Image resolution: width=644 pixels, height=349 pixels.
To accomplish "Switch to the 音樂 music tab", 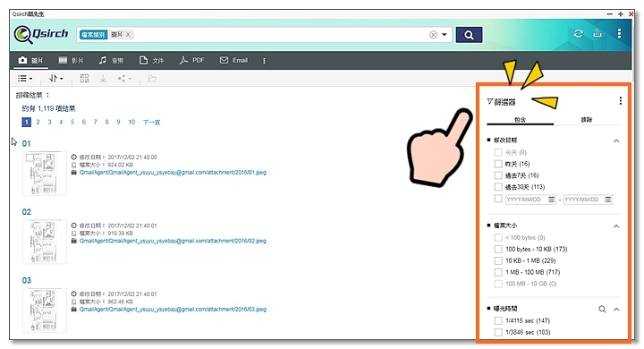I will (x=111, y=61).
